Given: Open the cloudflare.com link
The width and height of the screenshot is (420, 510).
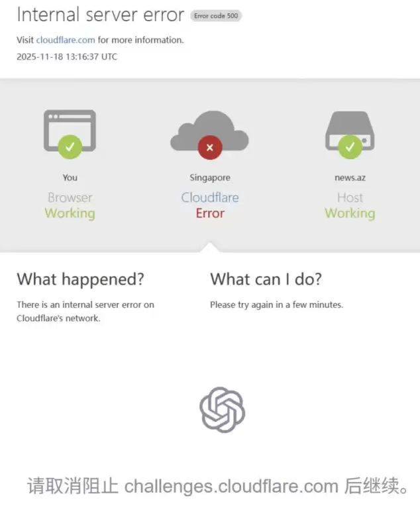Looking at the screenshot, I should tap(66, 40).
